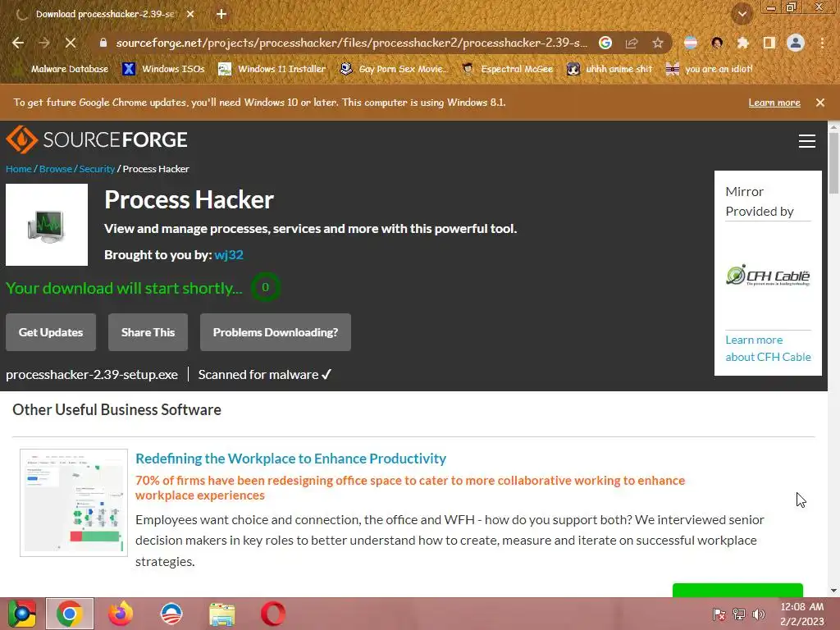Screen dimensions: 840x630
Task: Open the wj32 author profile link
Action: pyautogui.click(x=229, y=255)
